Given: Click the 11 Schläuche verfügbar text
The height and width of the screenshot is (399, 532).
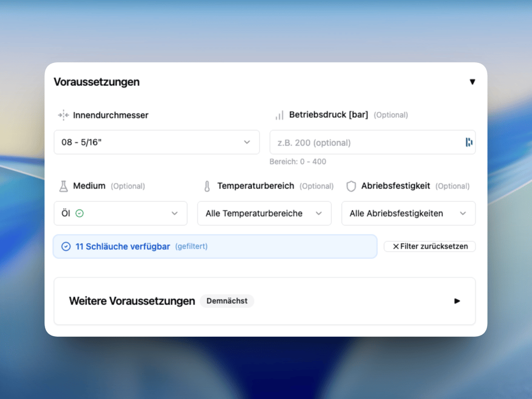Looking at the screenshot, I should click(x=123, y=247).
